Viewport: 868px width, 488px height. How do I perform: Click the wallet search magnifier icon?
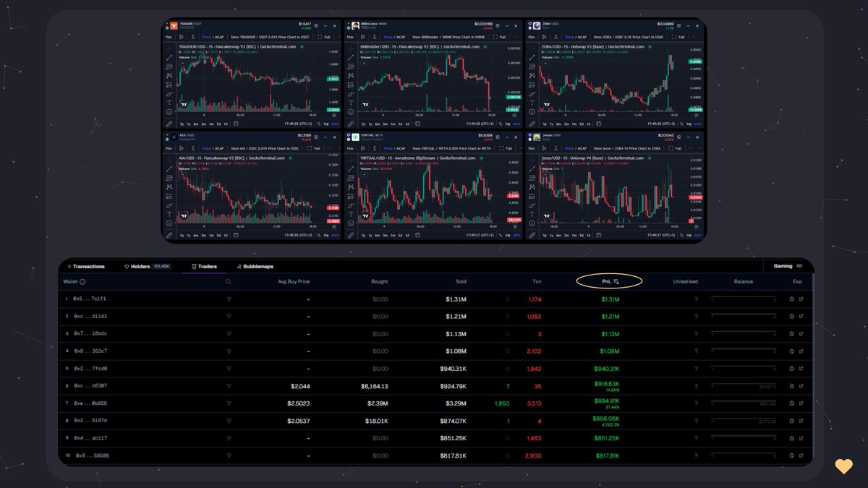(229, 282)
